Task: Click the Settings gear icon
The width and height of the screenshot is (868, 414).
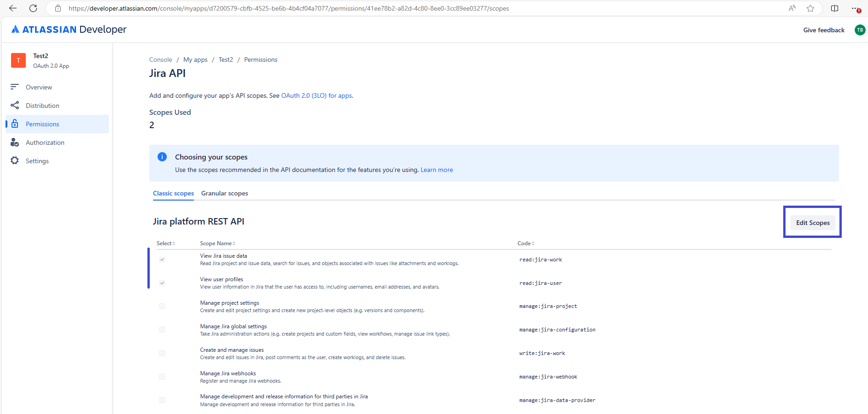Action: [x=15, y=160]
